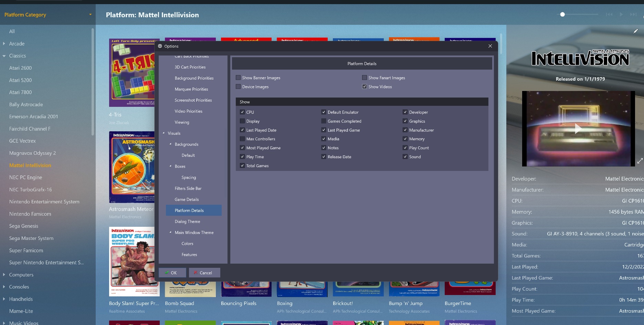
Task: Click the game grid vertical scrollbar
Action: 501,44
